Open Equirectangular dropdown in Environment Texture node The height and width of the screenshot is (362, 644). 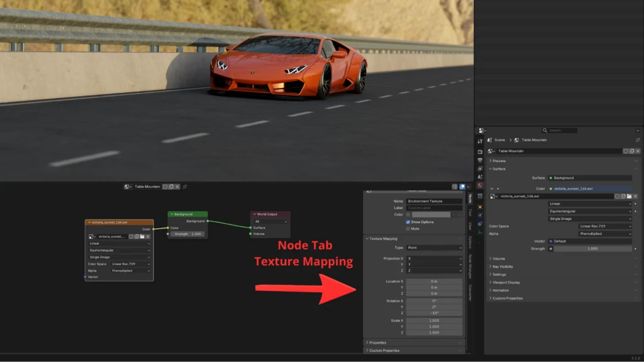[x=119, y=250]
